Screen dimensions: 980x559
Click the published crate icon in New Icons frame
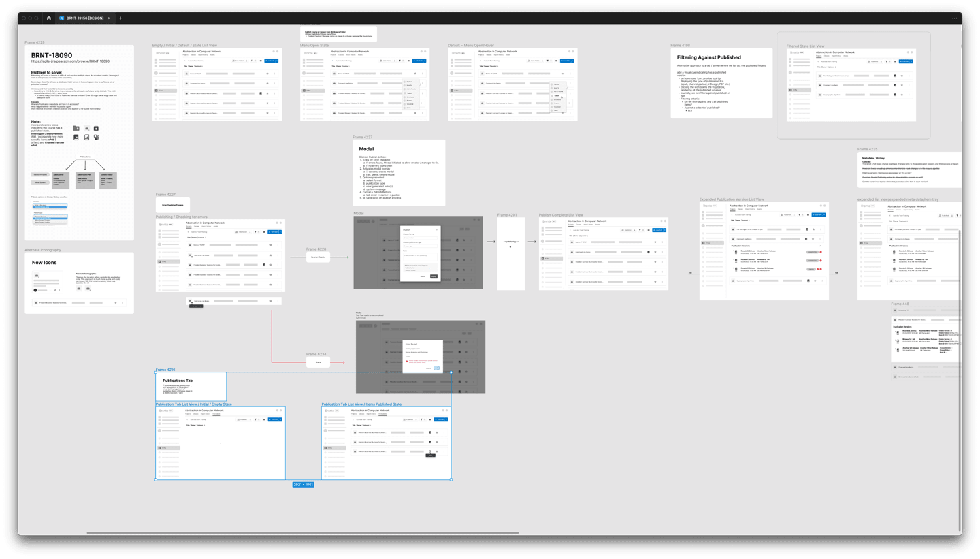point(88,289)
